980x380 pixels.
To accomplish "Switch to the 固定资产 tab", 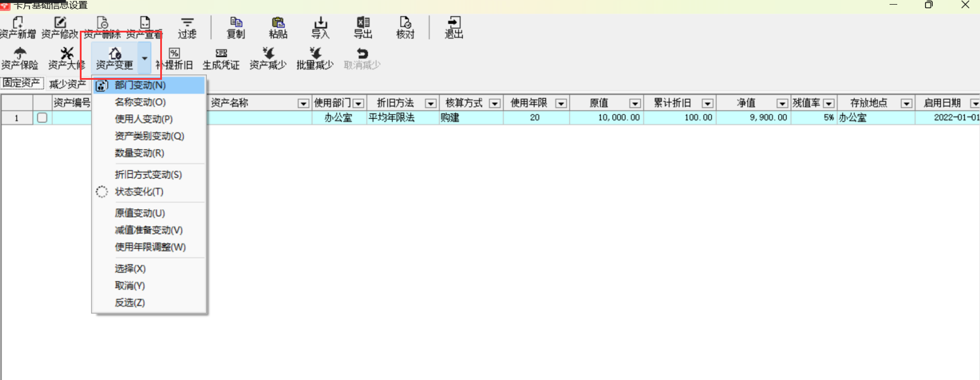I will (22, 83).
